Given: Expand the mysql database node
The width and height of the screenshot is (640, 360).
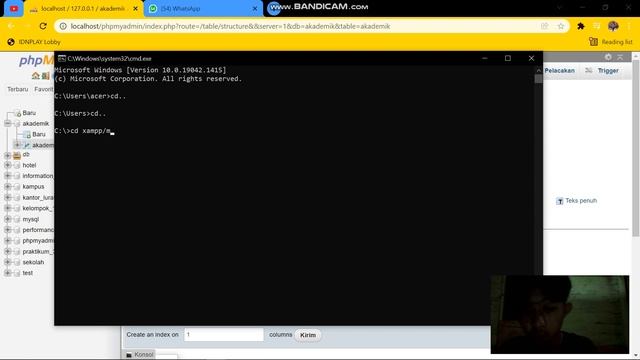Looking at the screenshot, I should pyautogui.click(x=8, y=219).
